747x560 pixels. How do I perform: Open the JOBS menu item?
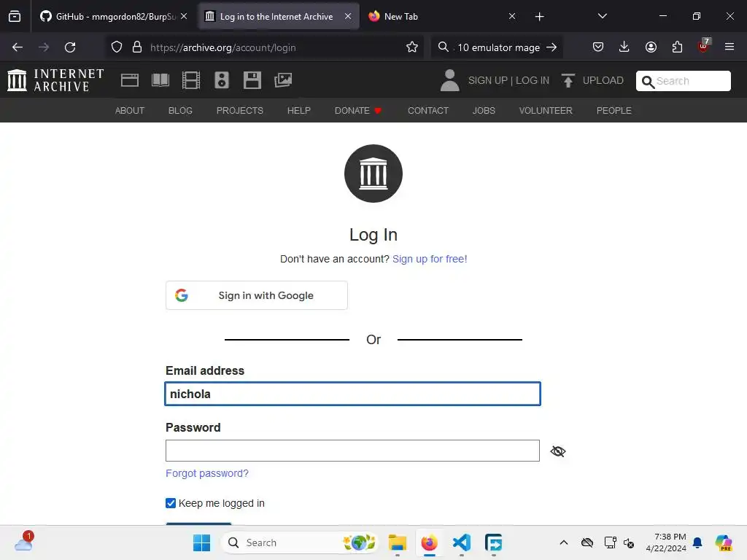[x=484, y=111]
